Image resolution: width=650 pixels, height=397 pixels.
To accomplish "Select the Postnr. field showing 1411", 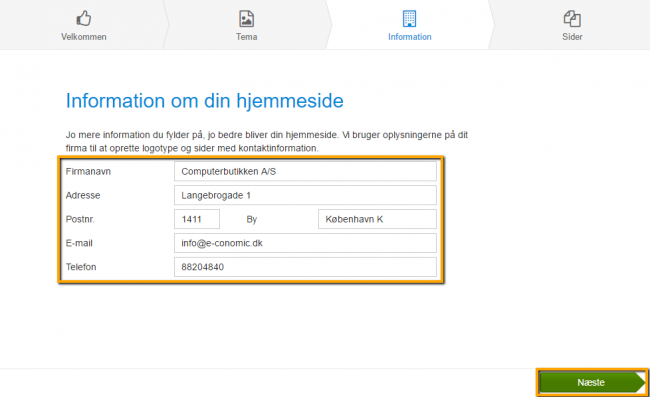I will [197, 219].
